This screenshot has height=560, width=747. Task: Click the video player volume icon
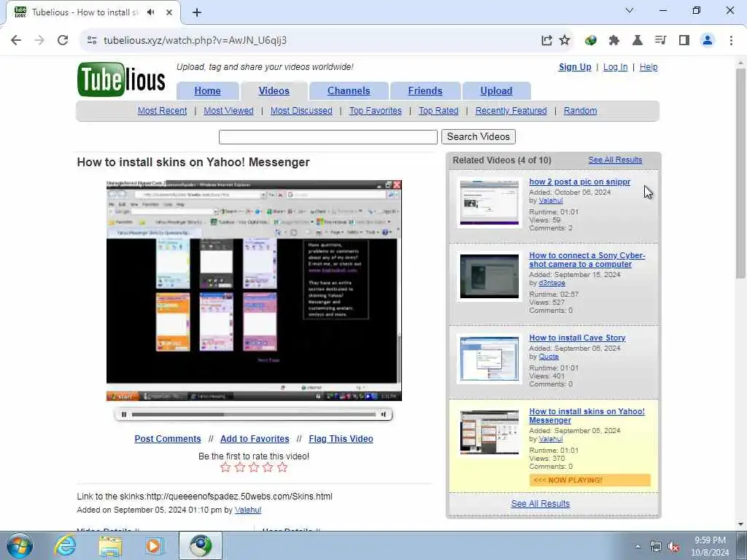point(384,414)
